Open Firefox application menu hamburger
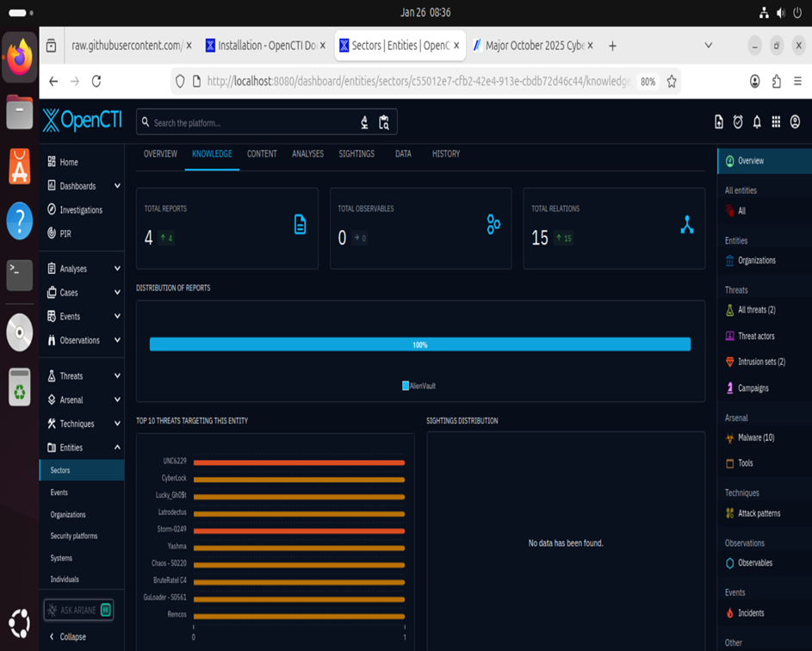Image resolution: width=812 pixels, height=651 pixels. 797,81
